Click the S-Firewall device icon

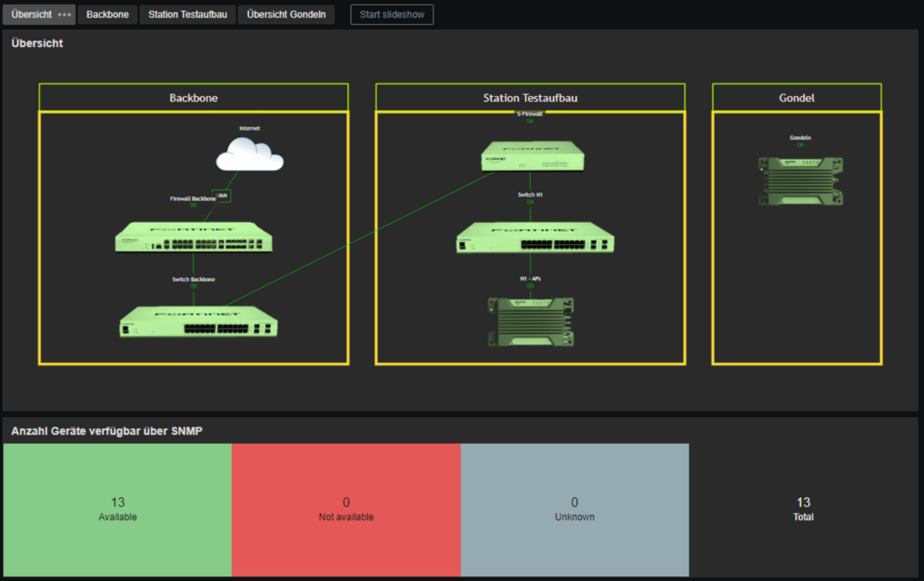click(533, 156)
